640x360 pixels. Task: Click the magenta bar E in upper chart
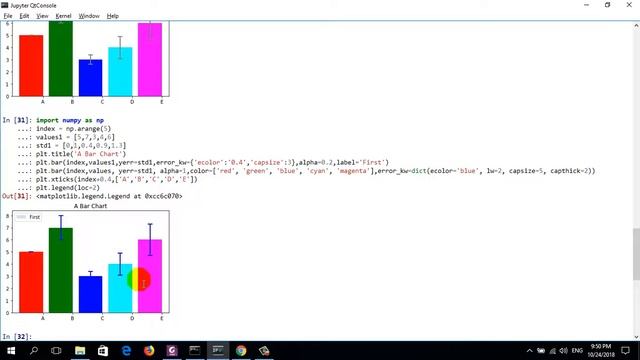[150, 60]
